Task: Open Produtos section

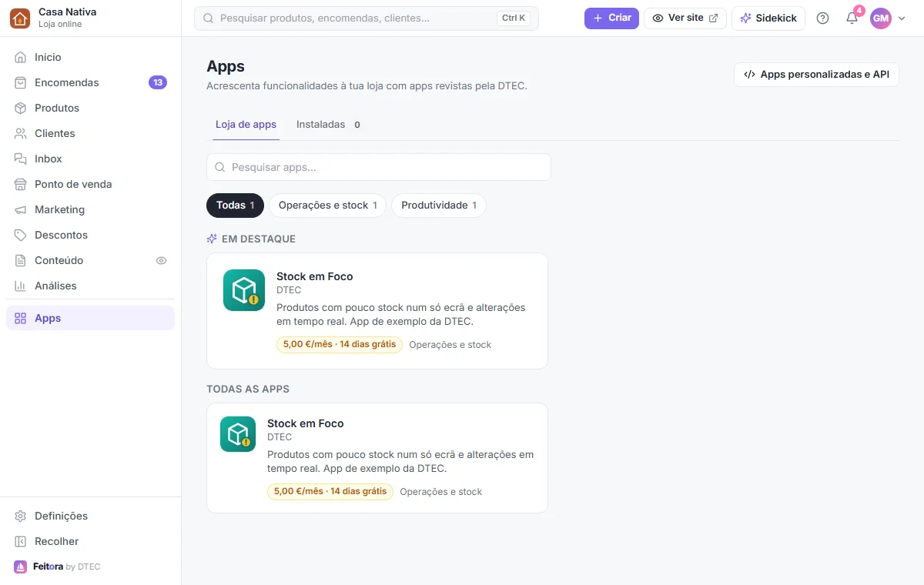Action: click(90, 108)
